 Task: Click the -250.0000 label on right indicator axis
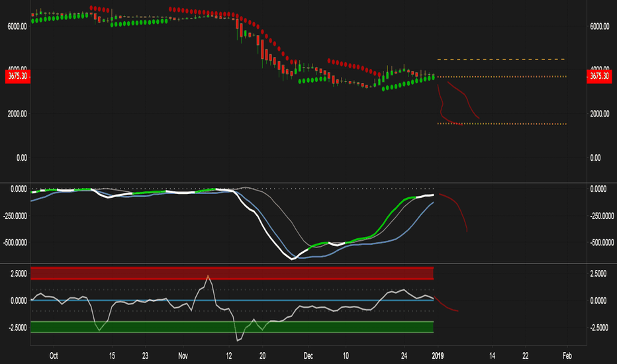602,216
